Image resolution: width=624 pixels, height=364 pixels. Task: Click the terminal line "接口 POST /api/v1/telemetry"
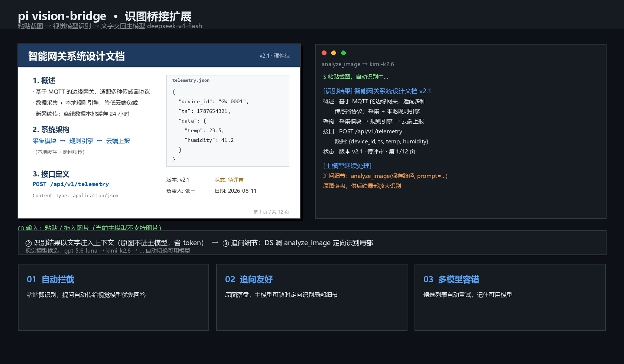363,131
